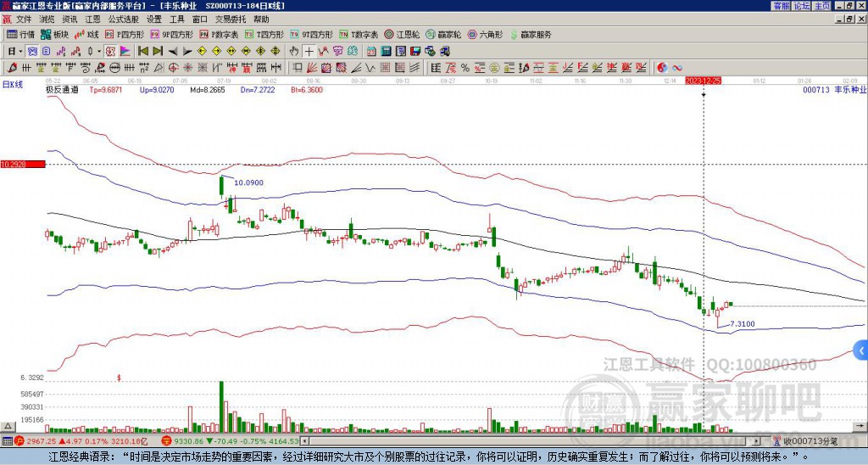
Task: Open the P四方形 tool
Action: point(125,34)
